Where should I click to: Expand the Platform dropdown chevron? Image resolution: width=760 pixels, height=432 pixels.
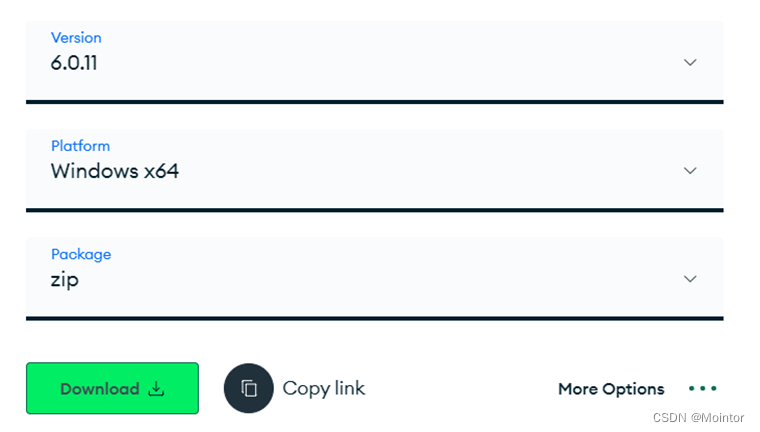click(x=690, y=170)
